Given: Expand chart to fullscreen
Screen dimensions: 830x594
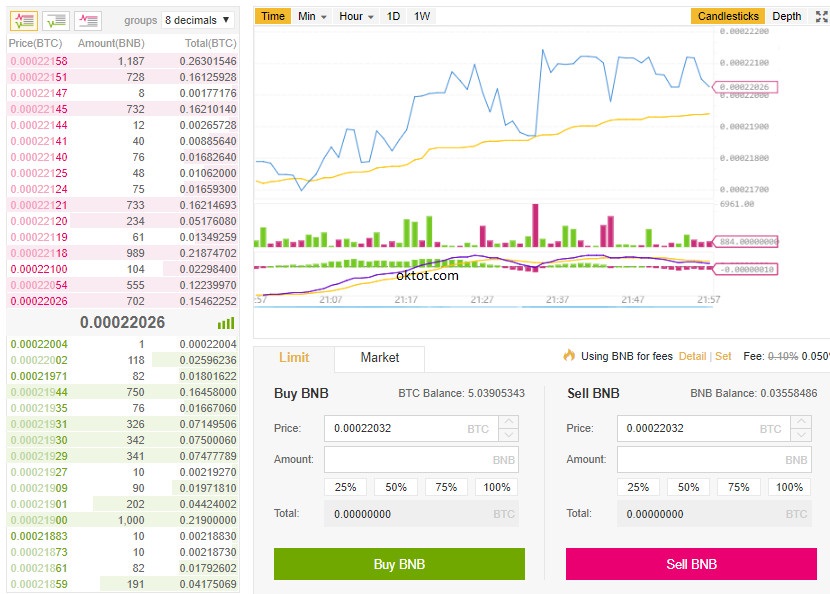Looking at the screenshot, I should [821, 16].
